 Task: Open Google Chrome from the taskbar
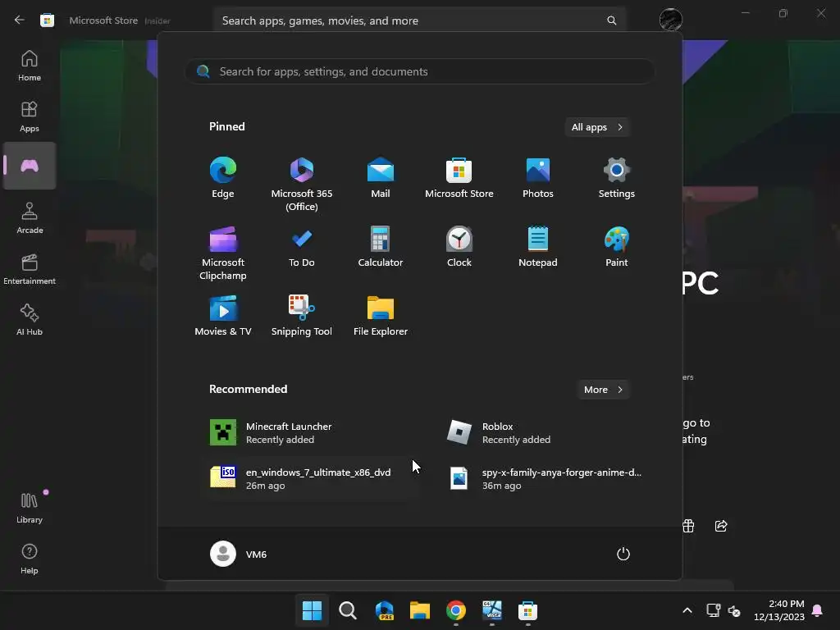[x=456, y=610]
